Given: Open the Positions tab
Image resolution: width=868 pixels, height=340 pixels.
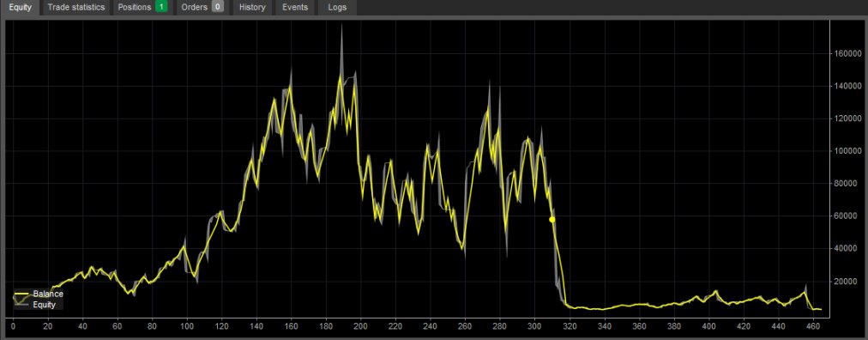Looking at the screenshot, I should point(142,7).
